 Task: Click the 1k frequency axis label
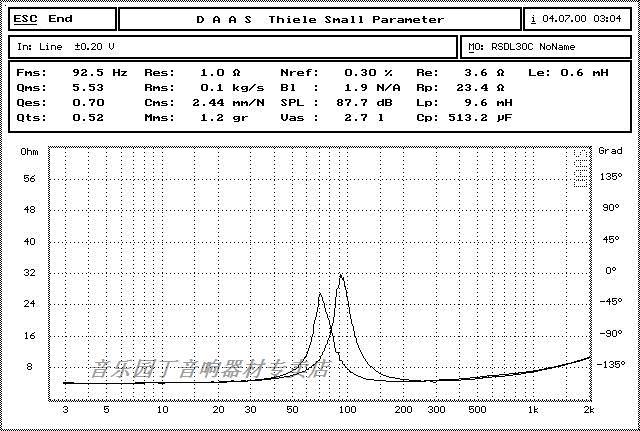533,409
